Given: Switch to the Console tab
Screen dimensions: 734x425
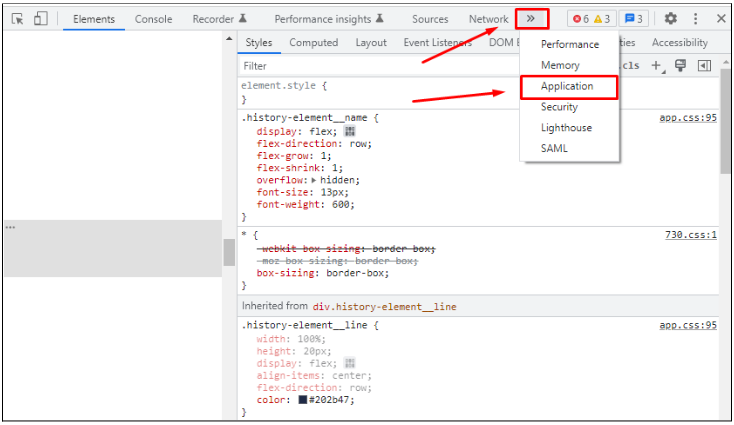Looking at the screenshot, I should pos(153,19).
